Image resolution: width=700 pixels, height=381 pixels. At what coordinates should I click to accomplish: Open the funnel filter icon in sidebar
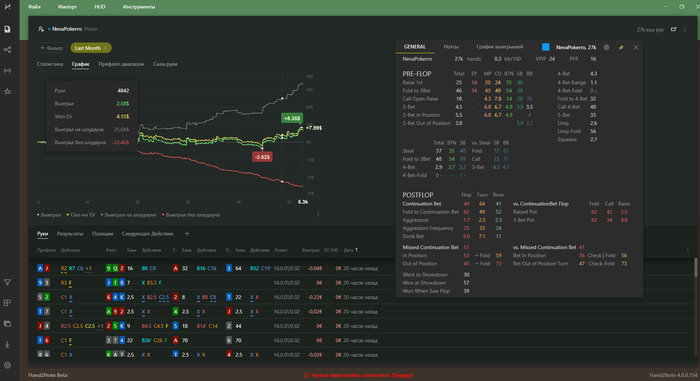point(8,282)
